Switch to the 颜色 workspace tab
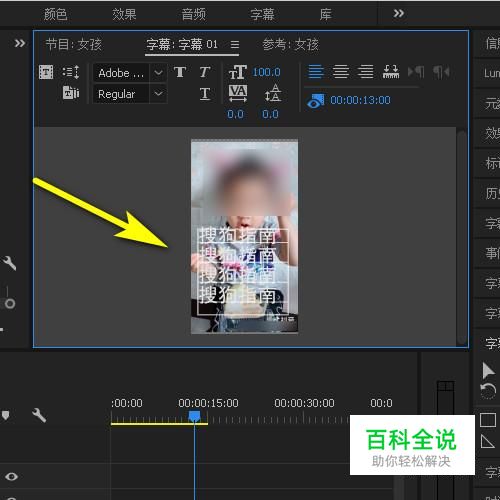The width and height of the screenshot is (500, 500). pos(56,14)
